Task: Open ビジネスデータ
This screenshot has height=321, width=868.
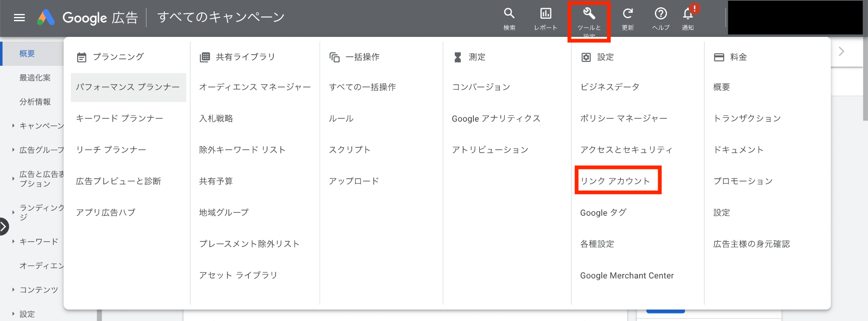Action: point(610,87)
